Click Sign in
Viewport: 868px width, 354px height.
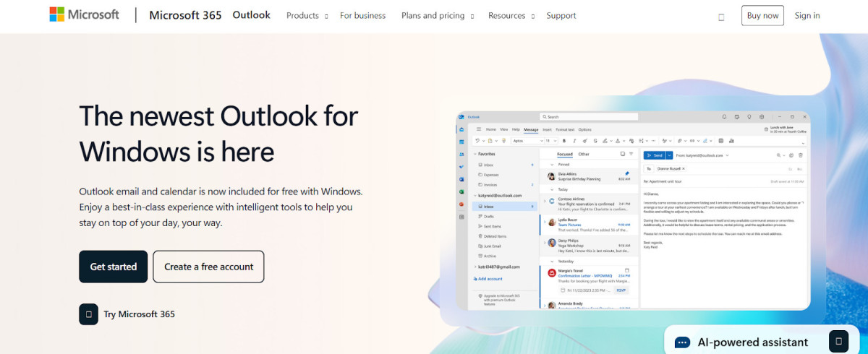(807, 15)
